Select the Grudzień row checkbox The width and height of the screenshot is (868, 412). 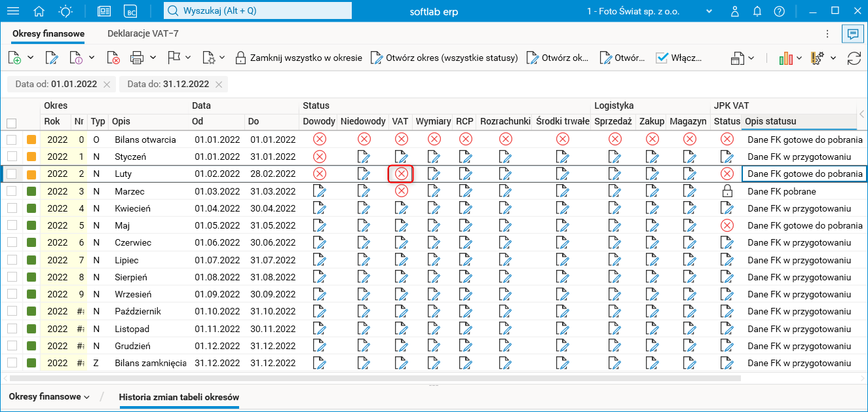tap(11, 346)
